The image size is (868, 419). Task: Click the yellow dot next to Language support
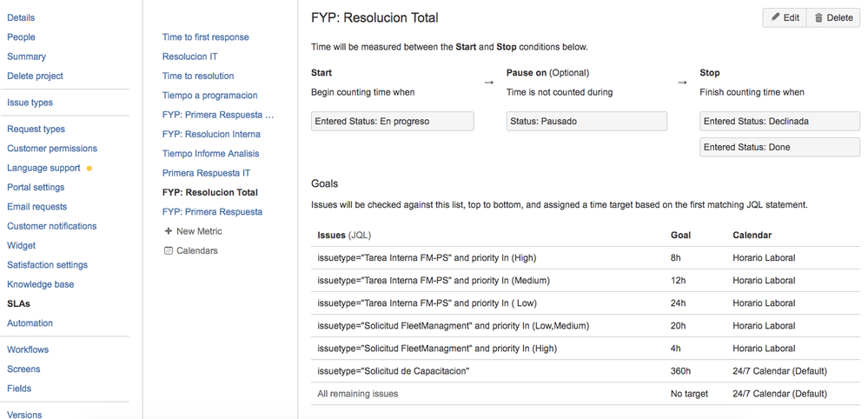pos(89,169)
